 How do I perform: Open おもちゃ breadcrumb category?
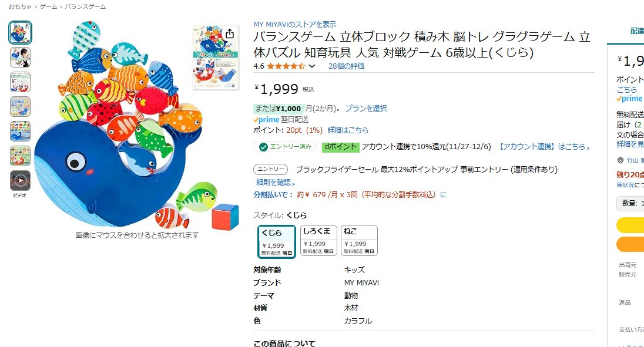21,6
